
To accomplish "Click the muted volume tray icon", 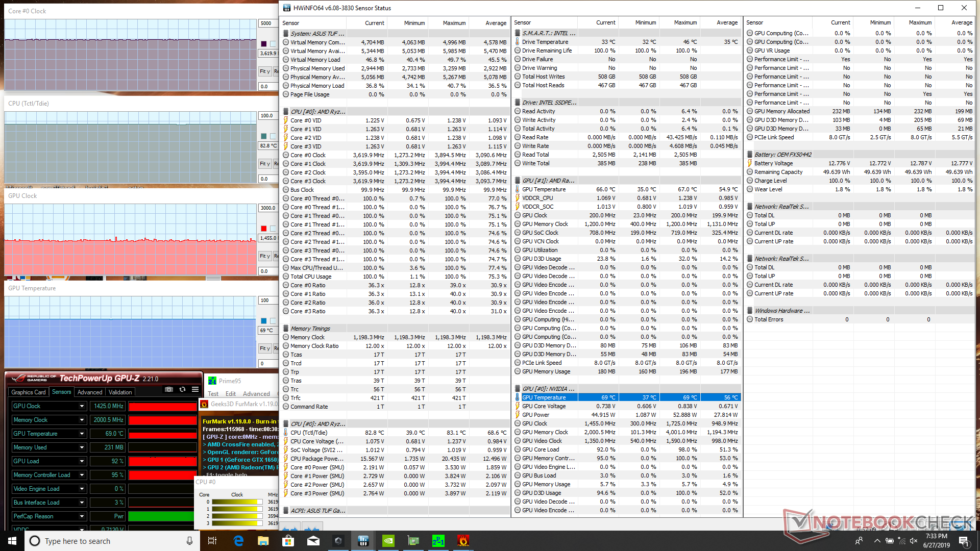I will point(914,541).
